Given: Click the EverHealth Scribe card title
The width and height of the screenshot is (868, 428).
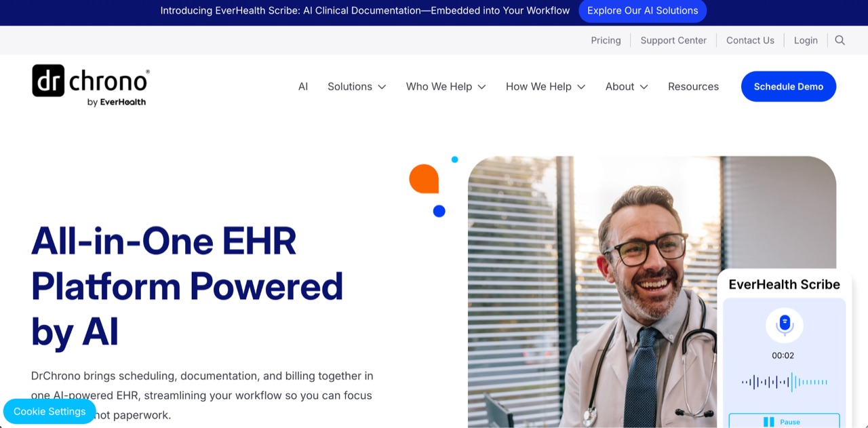Looking at the screenshot, I should point(784,284).
